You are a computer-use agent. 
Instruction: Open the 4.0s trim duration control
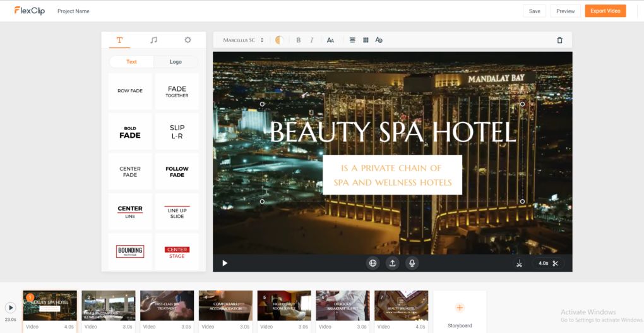coord(548,263)
